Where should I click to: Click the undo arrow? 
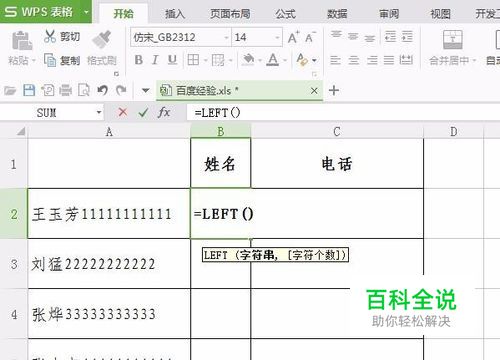click(x=102, y=90)
